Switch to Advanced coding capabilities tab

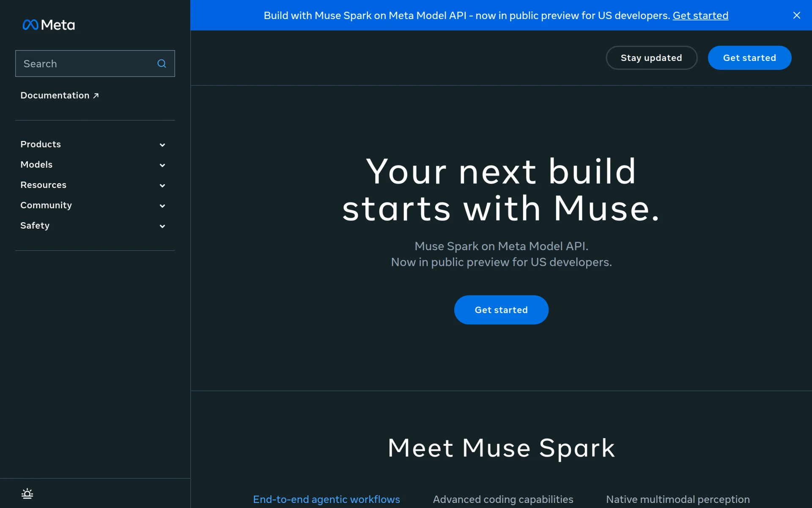click(x=503, y=500)
